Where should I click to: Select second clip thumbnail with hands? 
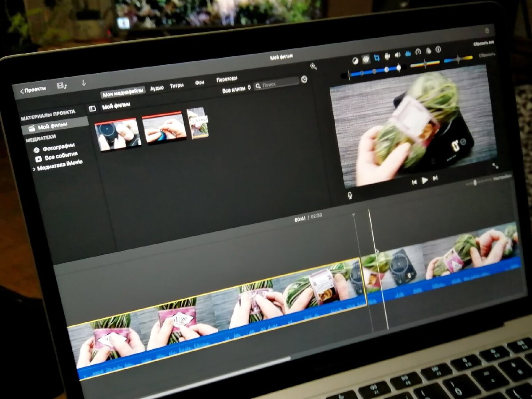click(x=164, y=127)
